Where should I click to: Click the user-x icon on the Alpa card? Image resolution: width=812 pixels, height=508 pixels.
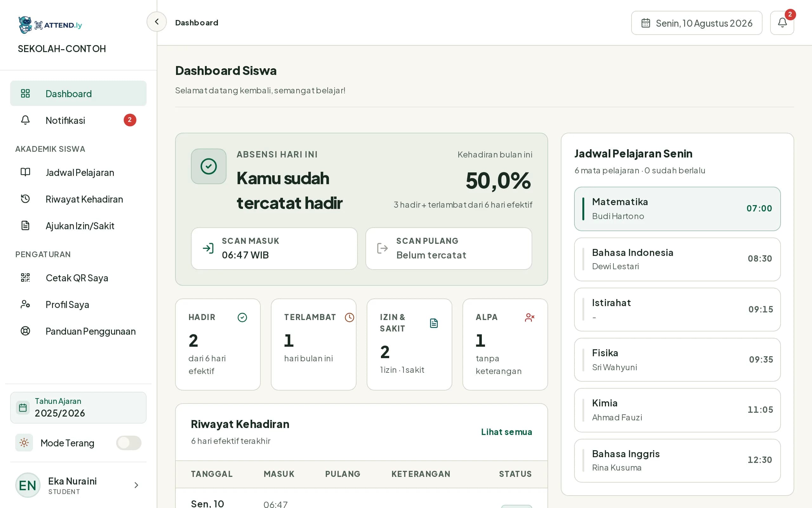coord(529,317)
